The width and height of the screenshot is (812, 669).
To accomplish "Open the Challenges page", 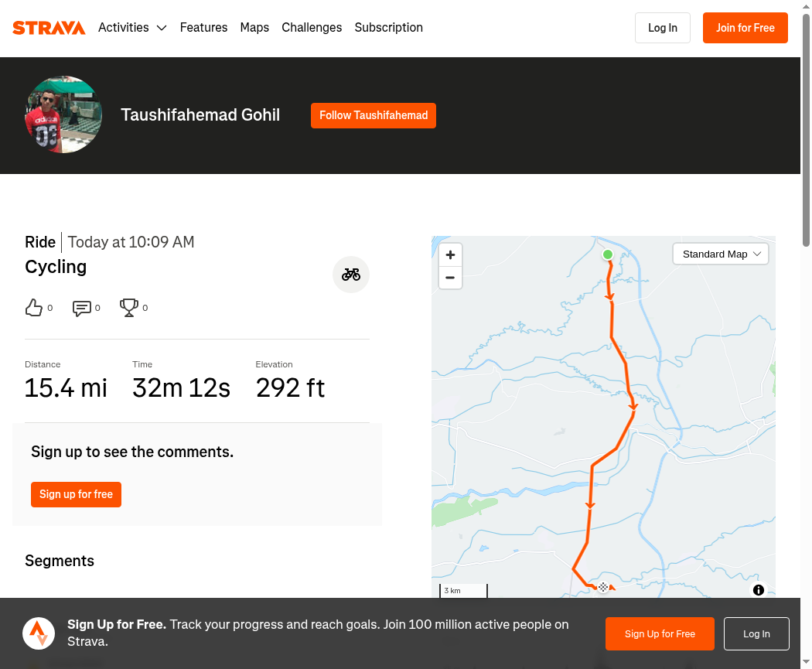I will (x=312, y=27).
